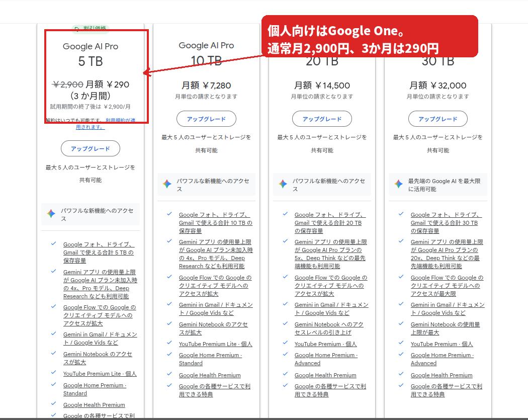
Task: Click 月単位の請求となります under ¥7,280
Action: click(x=206, y=97)
